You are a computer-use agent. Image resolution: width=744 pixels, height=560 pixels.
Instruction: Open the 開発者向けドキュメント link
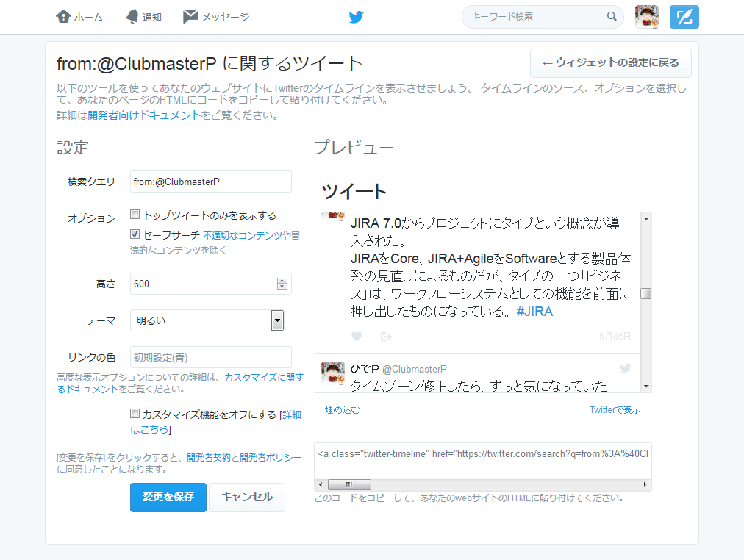coord(144,115)
